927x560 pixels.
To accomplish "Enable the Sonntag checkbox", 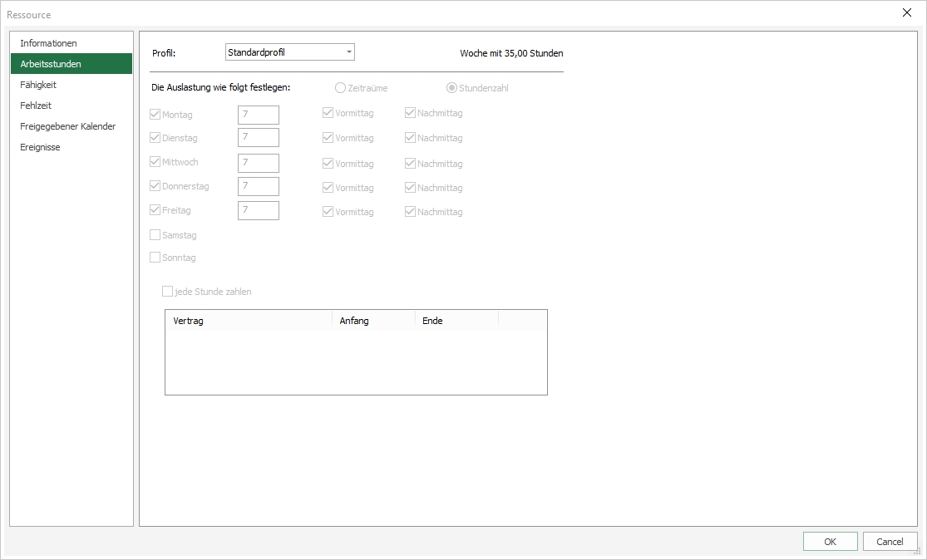I will click(x=155, y=258).
